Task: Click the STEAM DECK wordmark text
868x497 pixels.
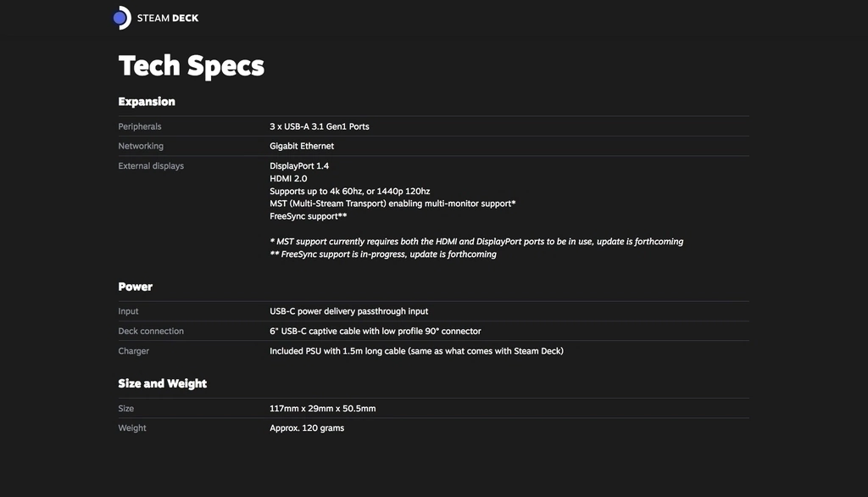Action: coord(168,19)
